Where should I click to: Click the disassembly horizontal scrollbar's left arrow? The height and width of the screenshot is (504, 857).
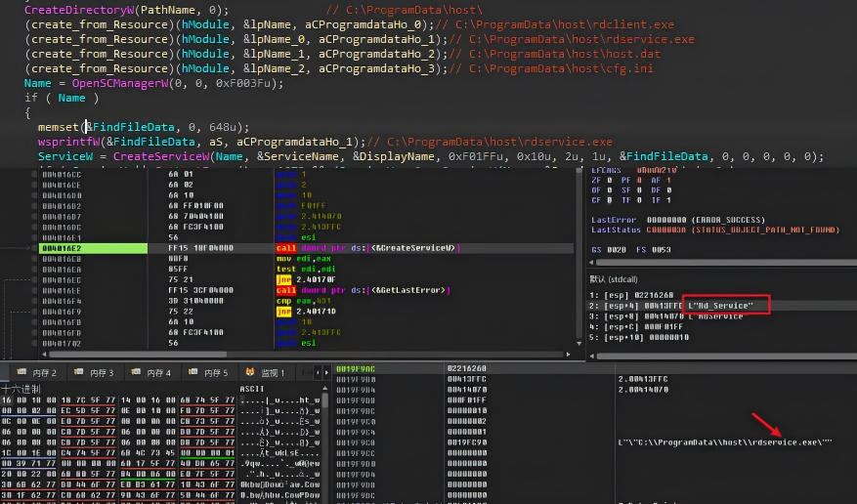pos(44,355)
